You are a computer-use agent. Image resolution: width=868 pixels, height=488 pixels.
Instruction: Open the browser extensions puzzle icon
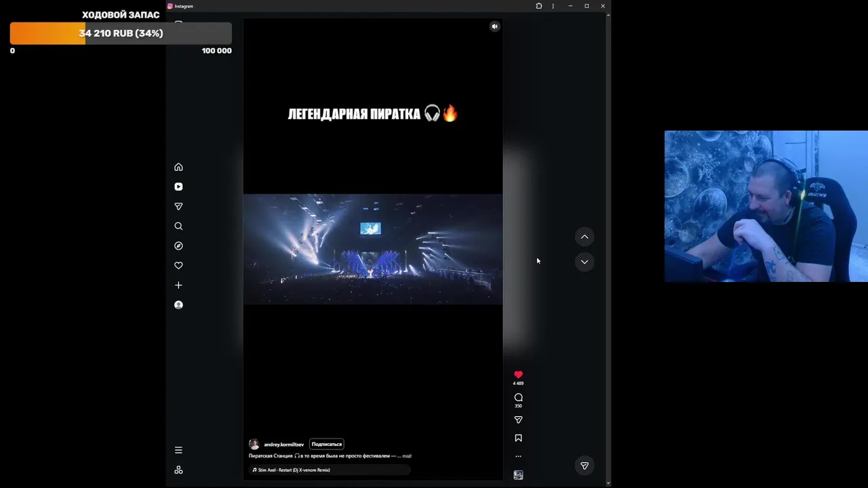(538, 6)
